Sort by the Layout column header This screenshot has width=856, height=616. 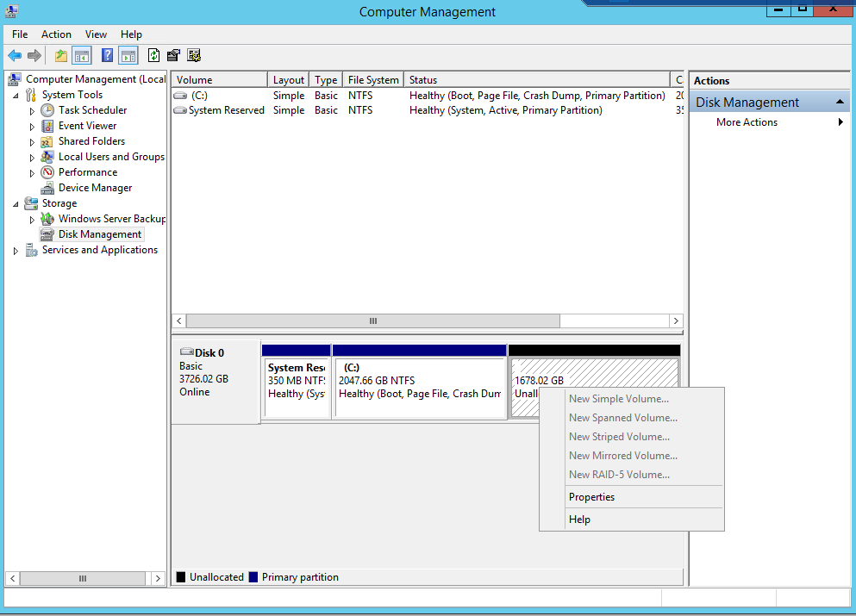289,79
